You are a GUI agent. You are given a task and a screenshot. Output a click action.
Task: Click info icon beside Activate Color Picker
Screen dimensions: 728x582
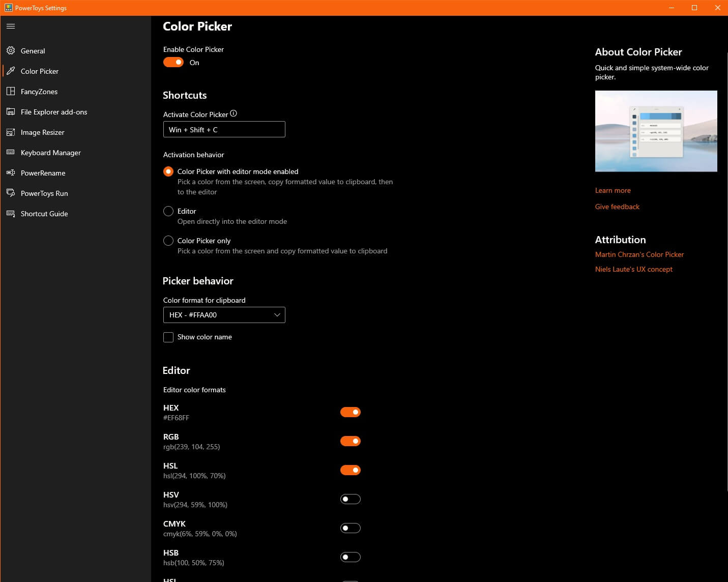[234, 113]
